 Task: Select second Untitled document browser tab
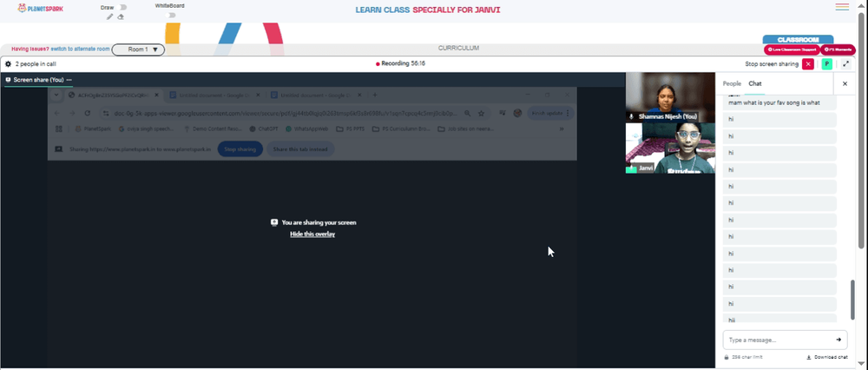tap(319, 96)
